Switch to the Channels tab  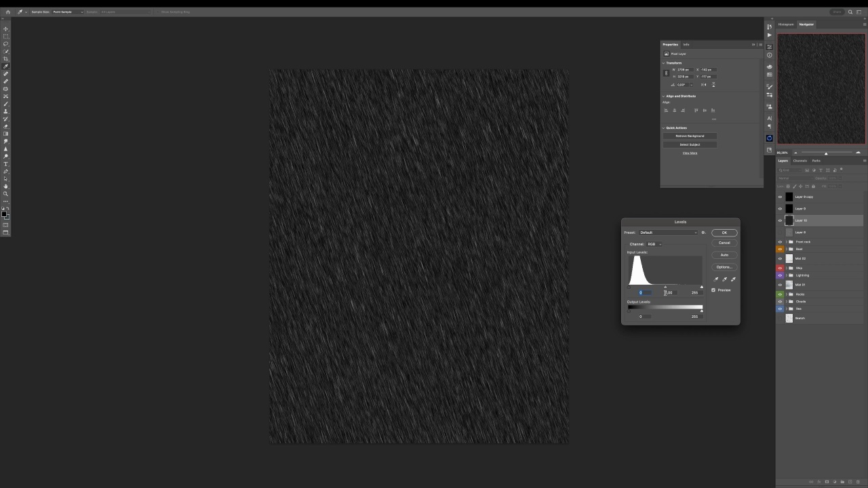800,161
